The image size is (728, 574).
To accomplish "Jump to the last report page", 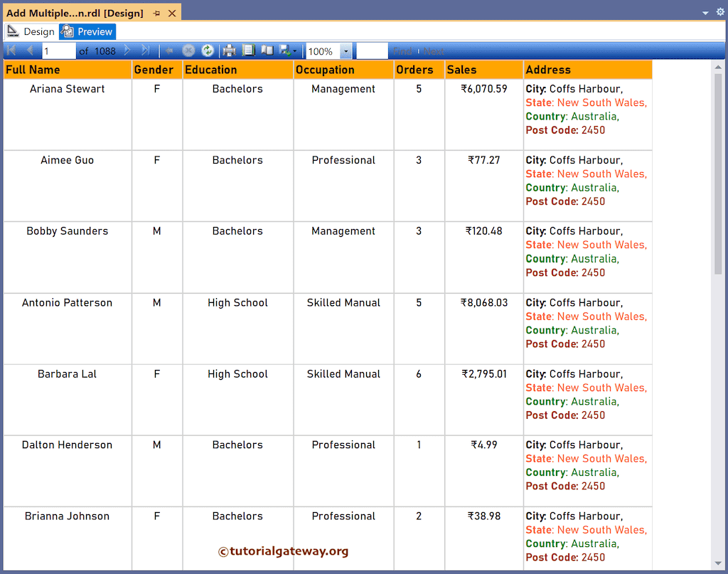I will (x=144, y=50).
